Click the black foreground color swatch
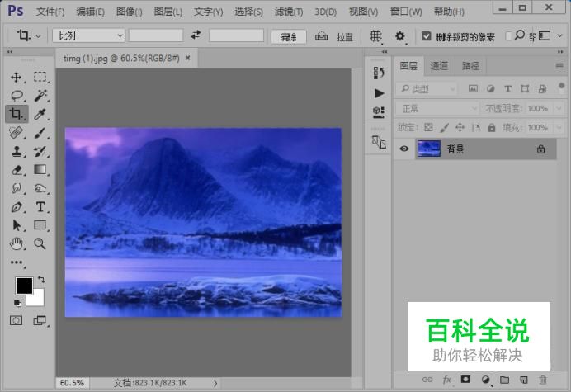Screen dimensions: 571x392 click(x=24, y=286)
